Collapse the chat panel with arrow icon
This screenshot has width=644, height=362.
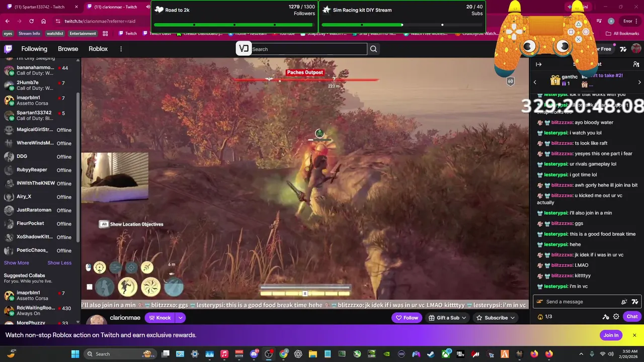[x=538, y=64]
